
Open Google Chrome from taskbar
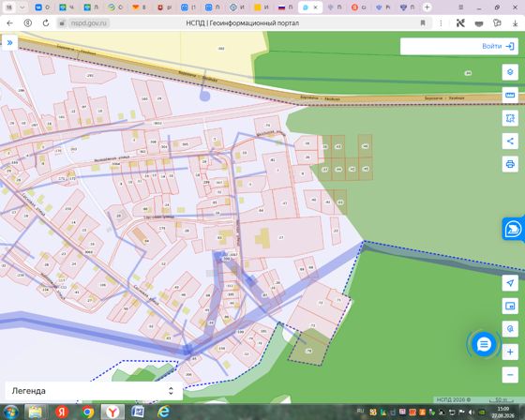(87, 412)
